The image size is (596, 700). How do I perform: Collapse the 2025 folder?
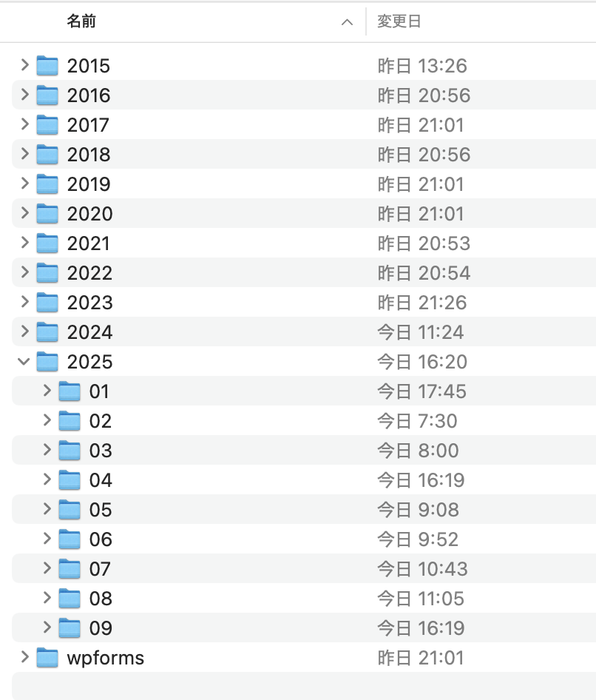tap(24, 362)
